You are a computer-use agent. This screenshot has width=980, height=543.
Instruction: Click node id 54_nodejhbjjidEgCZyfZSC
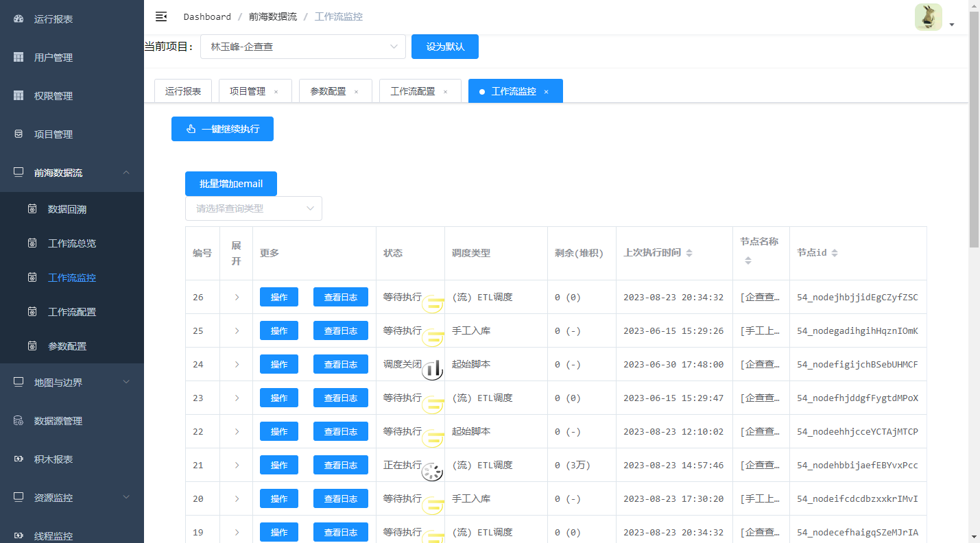coord(857,298)
